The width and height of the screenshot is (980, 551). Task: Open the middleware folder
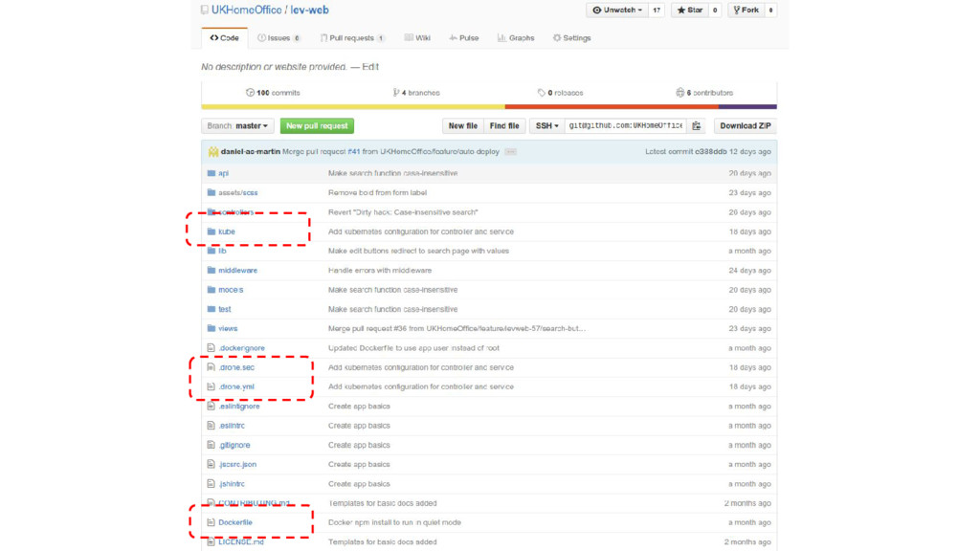tap(237, 271)
